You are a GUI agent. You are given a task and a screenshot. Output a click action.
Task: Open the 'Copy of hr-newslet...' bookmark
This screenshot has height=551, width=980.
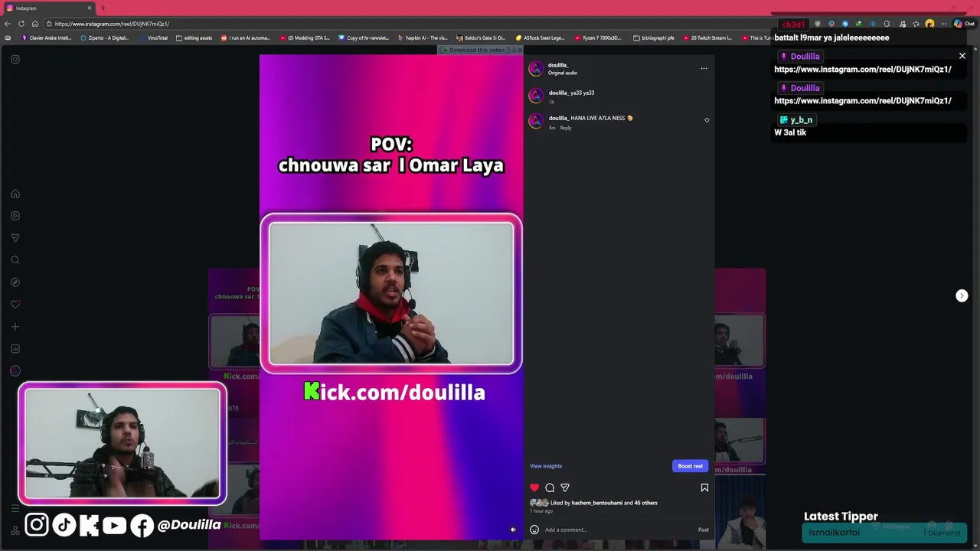click(364, 37)
